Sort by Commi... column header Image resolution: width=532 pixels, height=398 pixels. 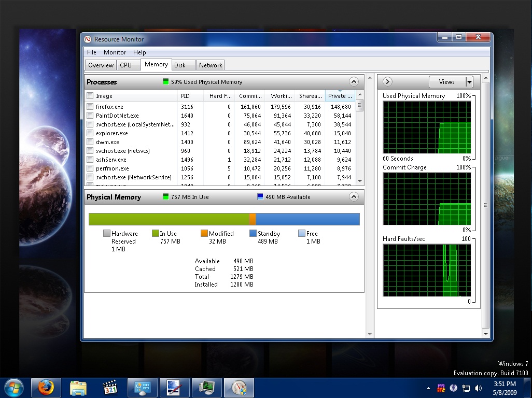(250, 96)
